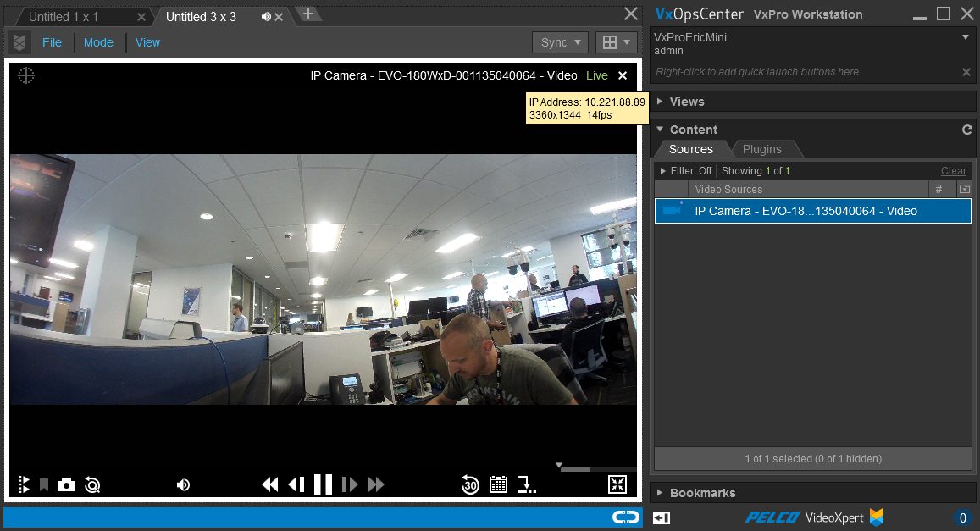Click Live to return to live view

tap(596, 75)
